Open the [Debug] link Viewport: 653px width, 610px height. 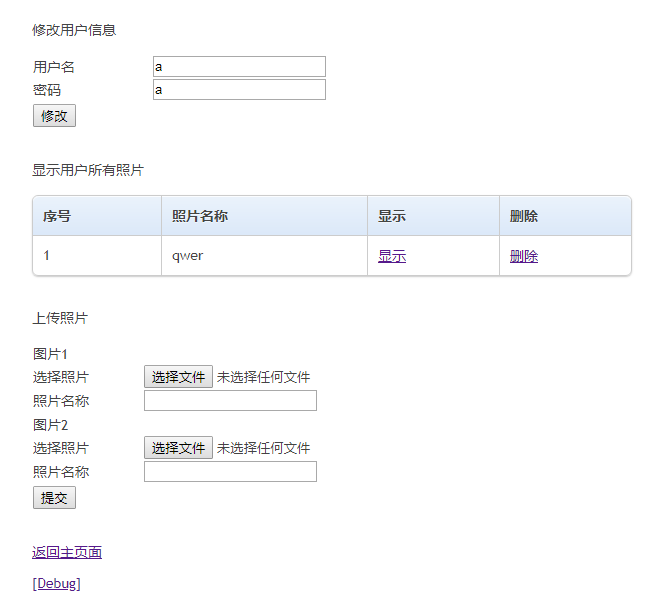click(57, 583)
